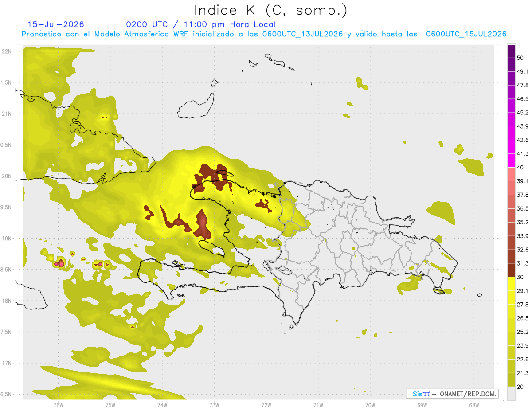532x411 pixels.
Task: Click the dark purple swatch topping the colorbar
Action: point(511,51)
